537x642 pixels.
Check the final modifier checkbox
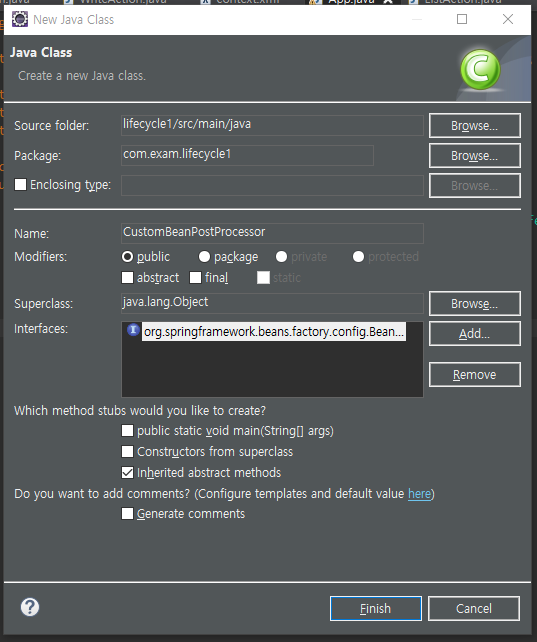195,278
